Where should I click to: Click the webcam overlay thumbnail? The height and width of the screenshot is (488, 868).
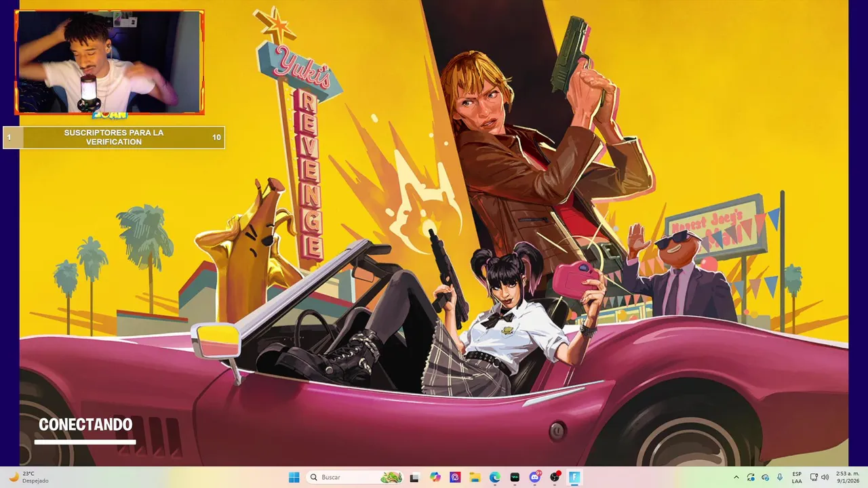(x=109, y=62)
